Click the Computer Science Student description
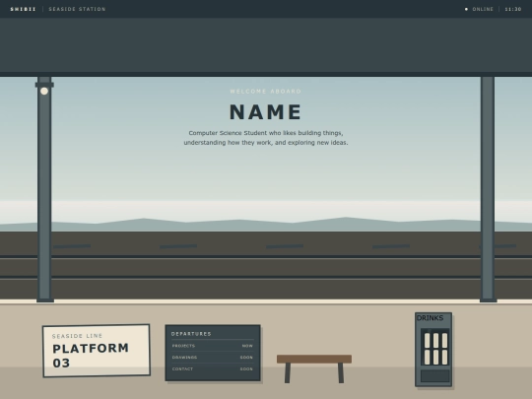This screenshot has height=399, width=532. tap(266, 138)
